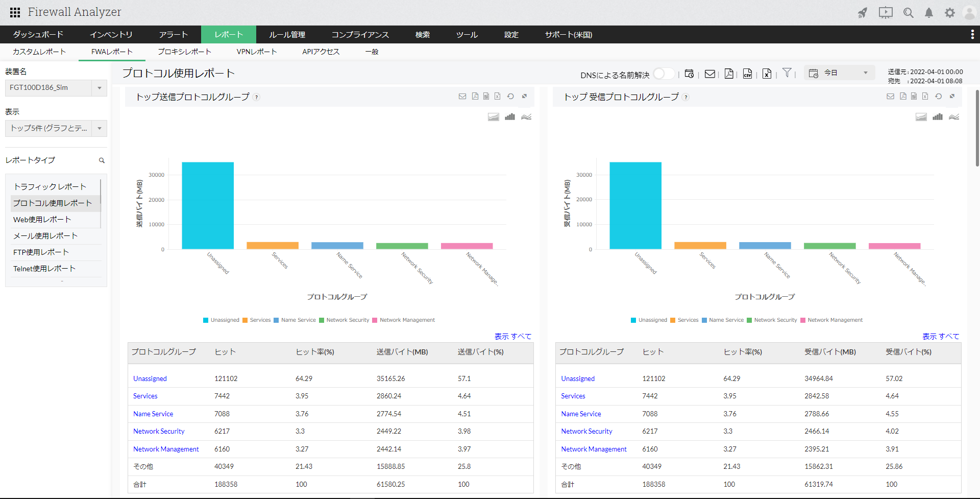980x499 pixels.
Task: Open Name Service link in received table
Action: click(x=581, y=414)
